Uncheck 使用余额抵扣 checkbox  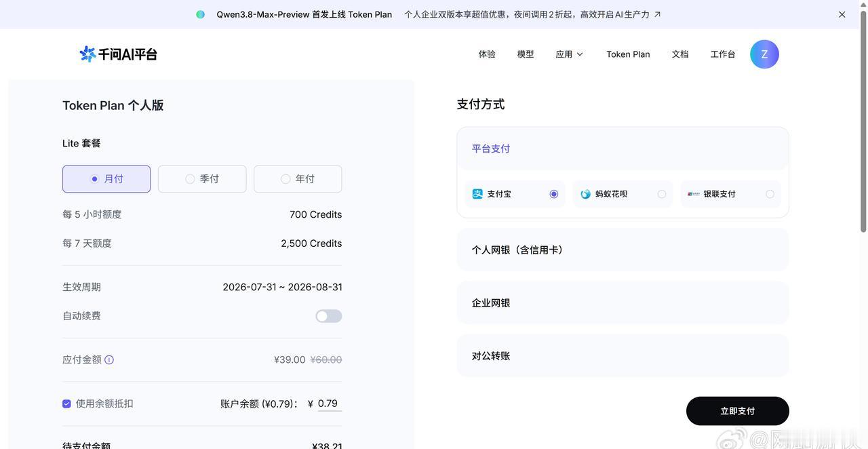tap(66, 404)
